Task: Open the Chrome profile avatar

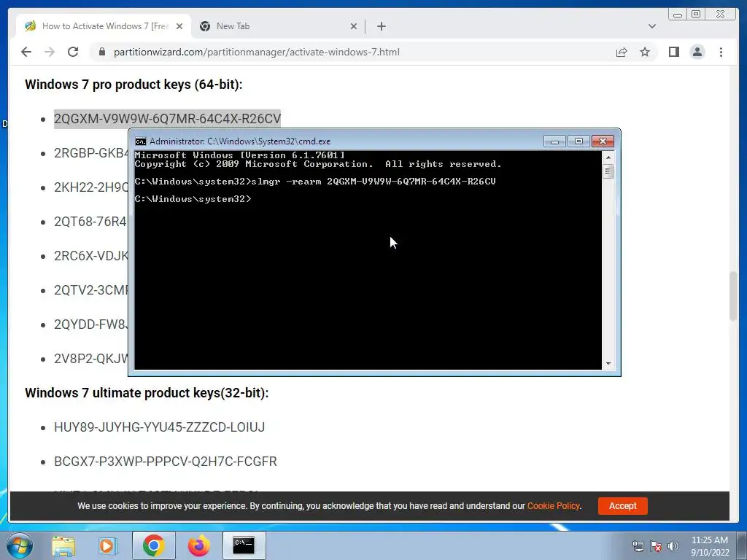Action: click(x=697, y=52)
